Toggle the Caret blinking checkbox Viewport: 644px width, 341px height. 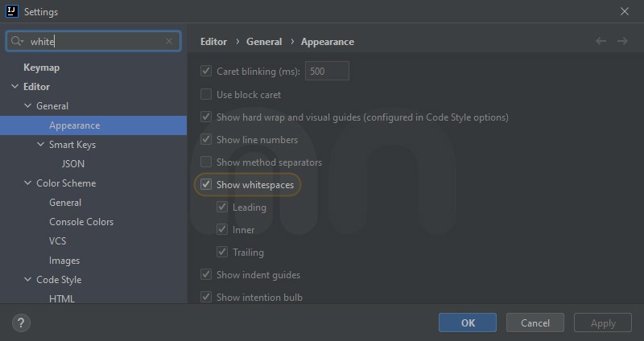click(x=206, y=71)
